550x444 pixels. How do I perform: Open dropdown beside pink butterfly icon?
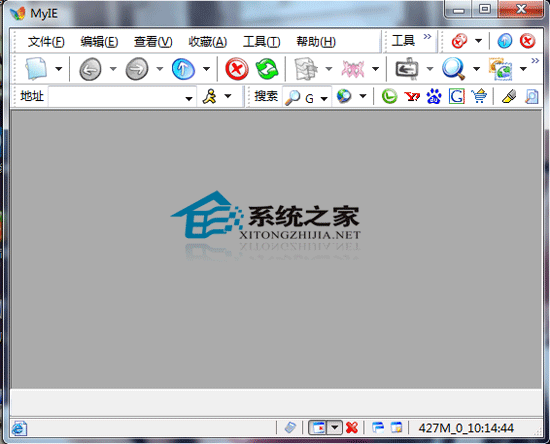point(375,69)
